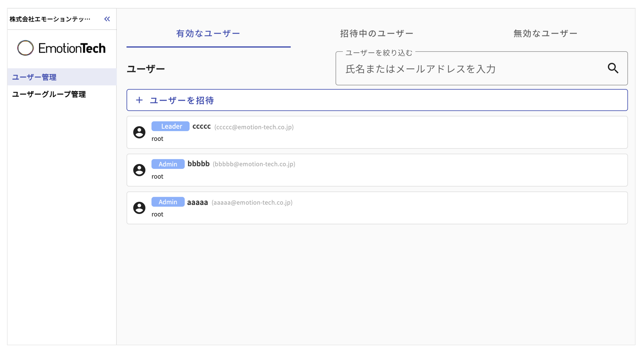This screenshot has width=644, height=354.
Task: Click the Leader badge next to ccccc
Action: click(x=170, y=126)
